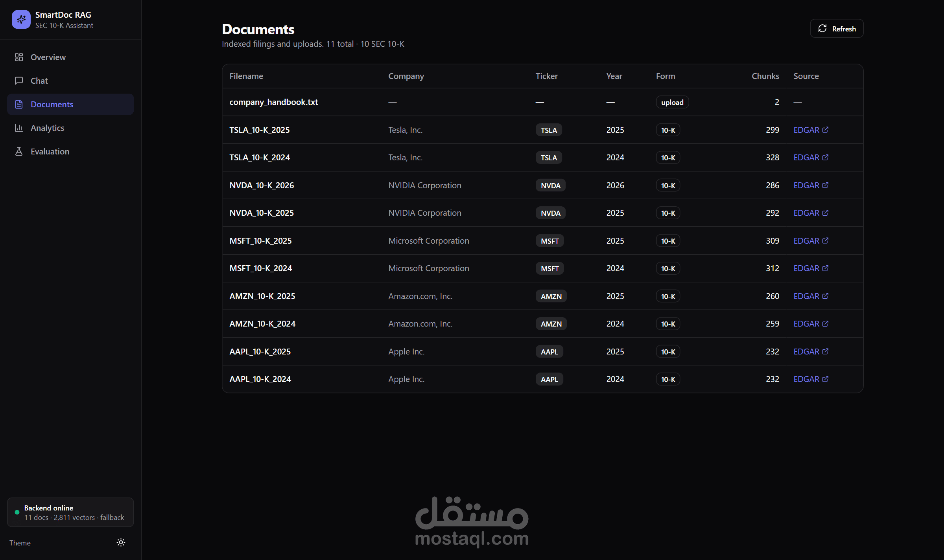Click the Overview grid icon
Screen dimensions: 944x560
tap(19, 57)
